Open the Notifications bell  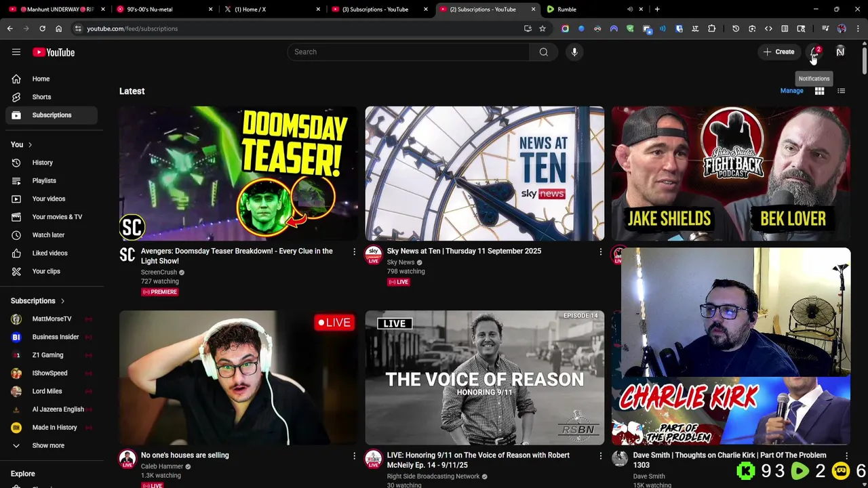[x=814, y=52]
